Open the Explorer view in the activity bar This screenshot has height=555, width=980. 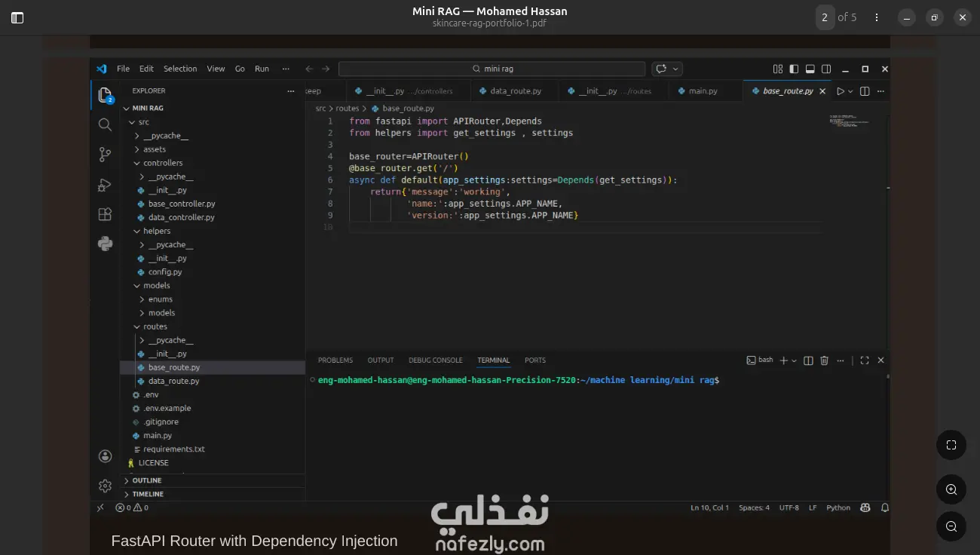[x=105, y=95]
